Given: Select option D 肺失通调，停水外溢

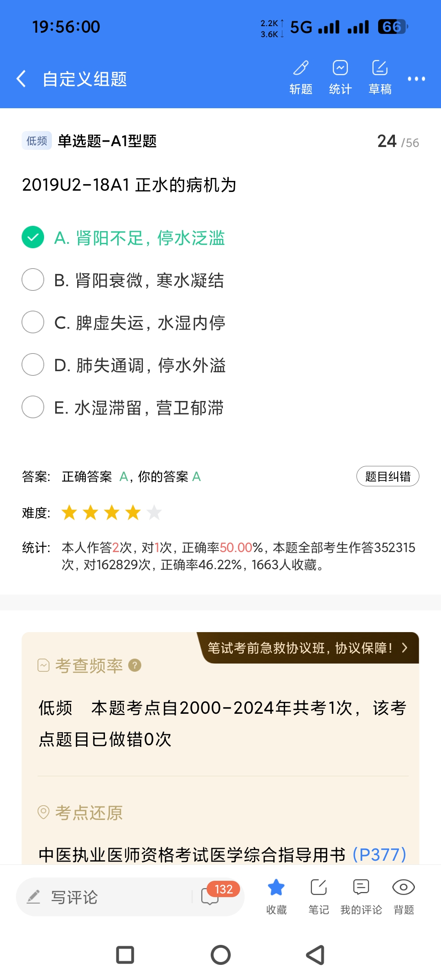Looking at the screenshot, I should (33, 365).
